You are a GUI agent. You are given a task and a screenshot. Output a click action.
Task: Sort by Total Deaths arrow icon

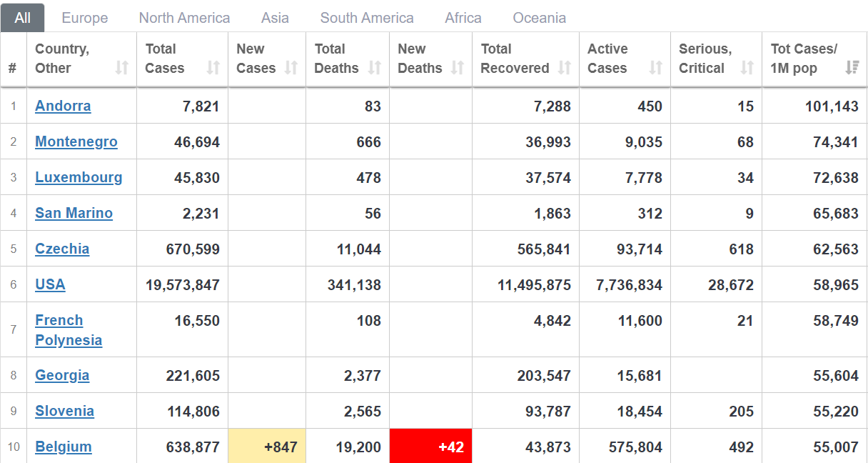[375, 68]
